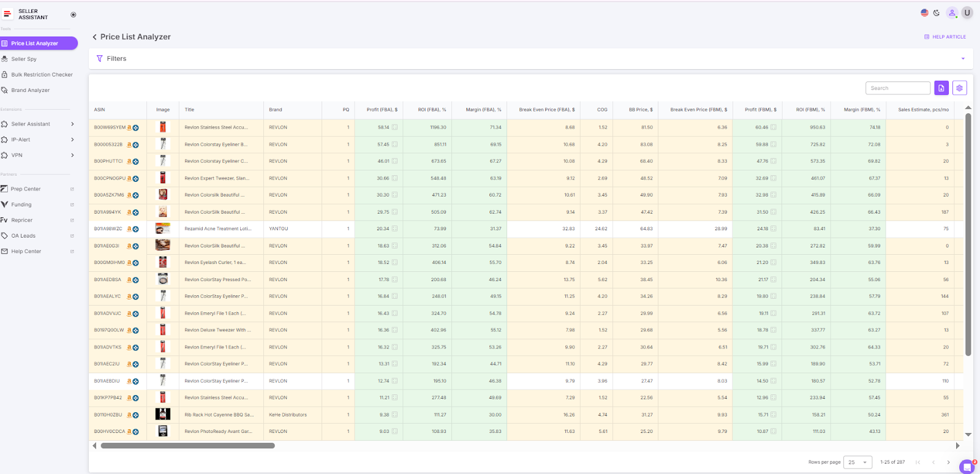This screenshot has height=474, width=980.
Task: Open Rezamid Acne Treatment product thumbnail
Action: tap(163, 228)
